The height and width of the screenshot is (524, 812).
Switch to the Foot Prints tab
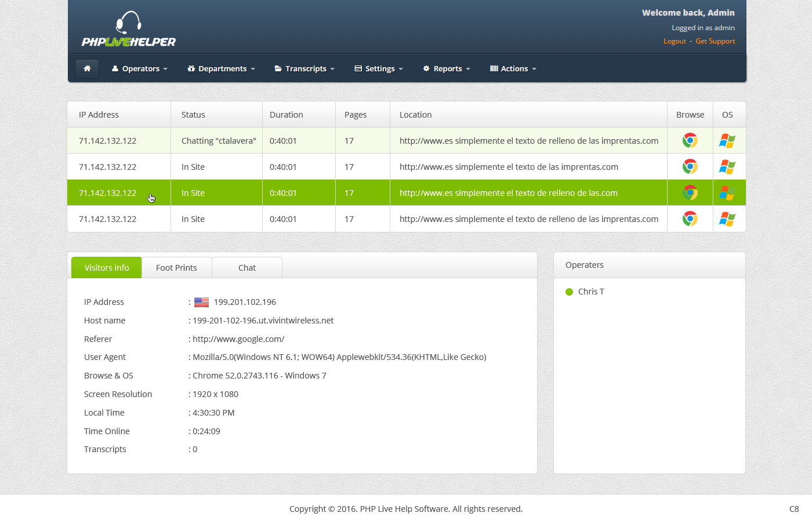(x=176, y=267)
